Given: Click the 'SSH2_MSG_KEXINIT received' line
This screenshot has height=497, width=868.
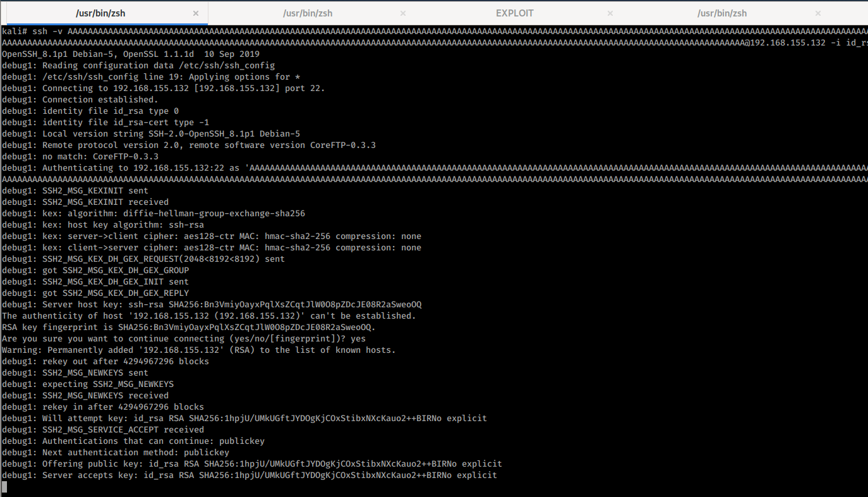Looking at the screenshot, I should (85, 202).
